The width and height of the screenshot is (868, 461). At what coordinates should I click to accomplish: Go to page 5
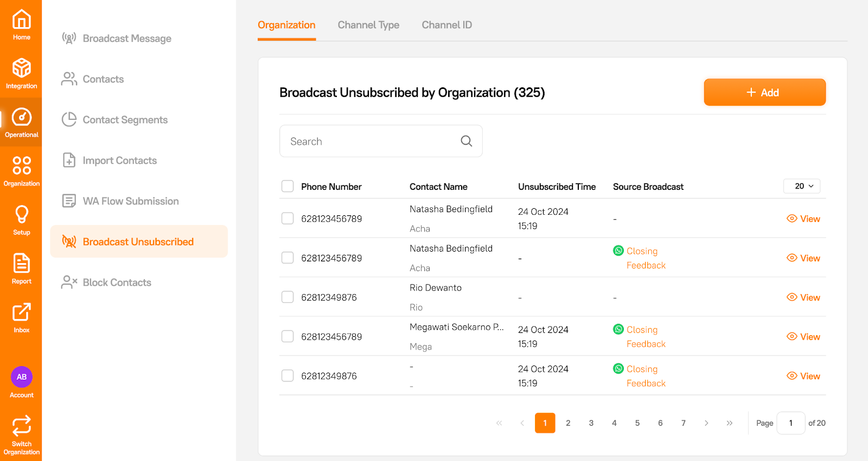click(637, 423)
